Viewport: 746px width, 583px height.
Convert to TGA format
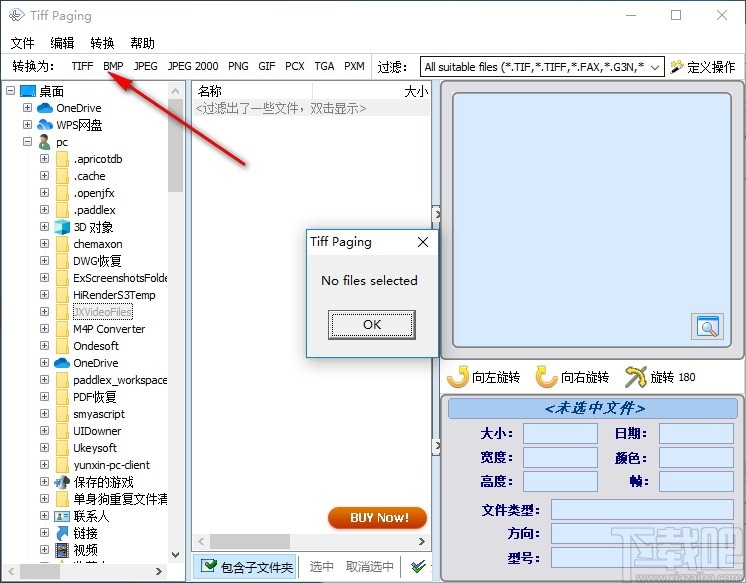324,66
